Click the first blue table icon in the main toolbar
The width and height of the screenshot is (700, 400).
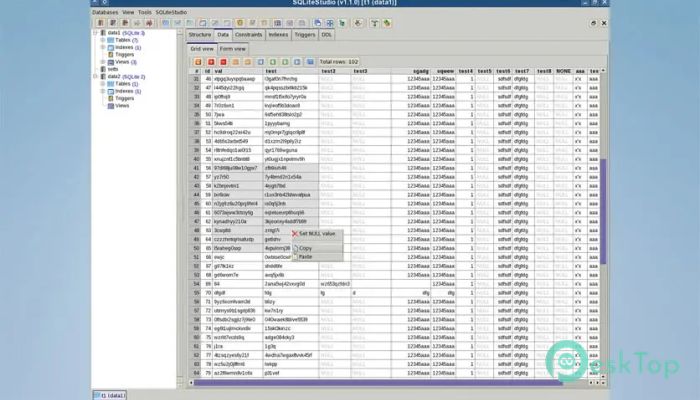pyautogui.click(x=166, y=23)
